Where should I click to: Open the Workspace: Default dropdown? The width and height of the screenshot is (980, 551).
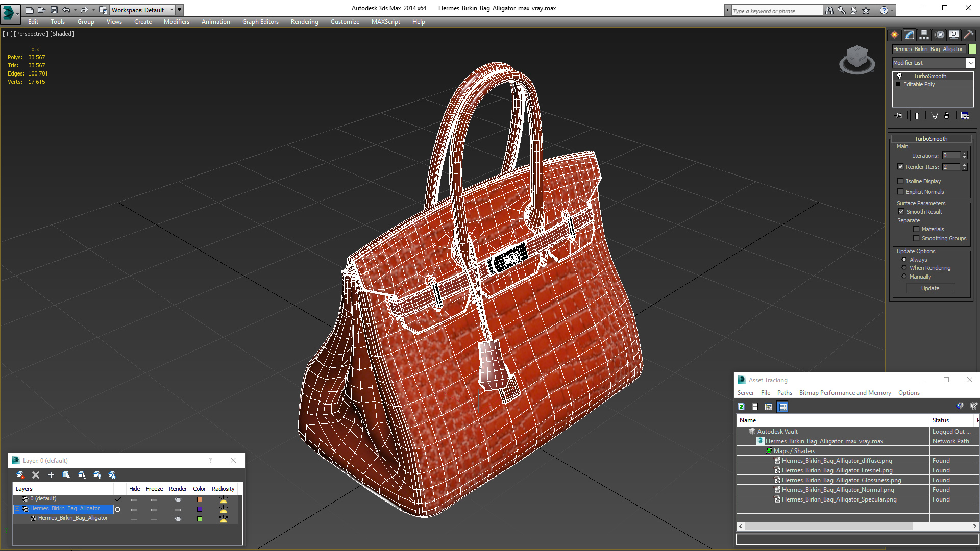pyautogui.click(x=143, y=10)
